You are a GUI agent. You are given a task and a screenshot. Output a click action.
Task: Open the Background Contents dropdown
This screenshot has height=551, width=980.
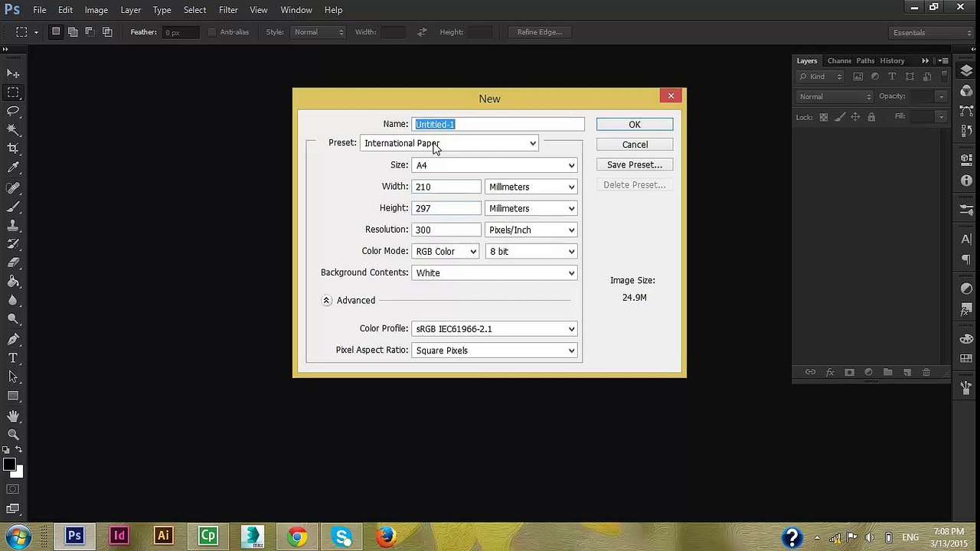click(x=494, y=273)
